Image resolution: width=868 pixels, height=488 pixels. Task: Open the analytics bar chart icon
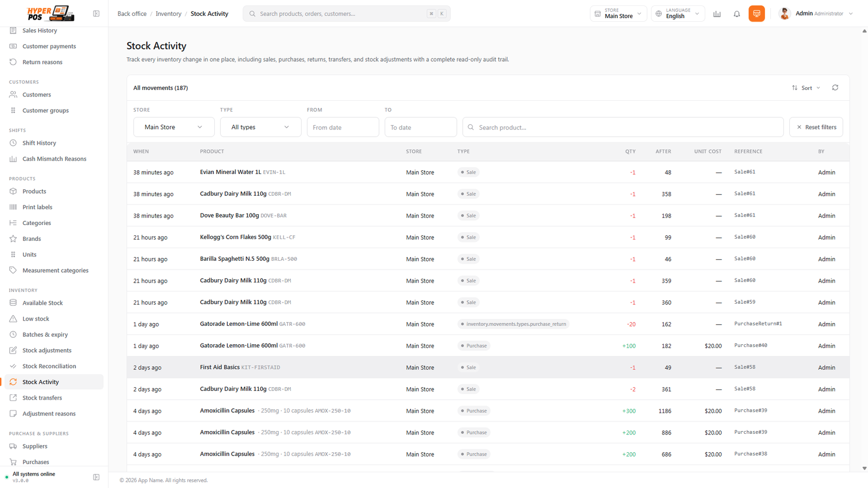click(717, 14)
